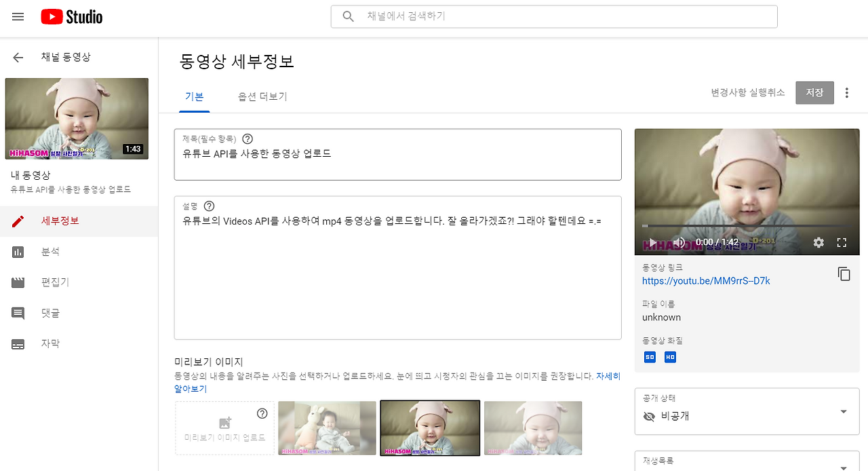The height and width of the screenshot is (471, 868).
Task: Open 분석 analytics in sidebar
Action: (79, 252)
